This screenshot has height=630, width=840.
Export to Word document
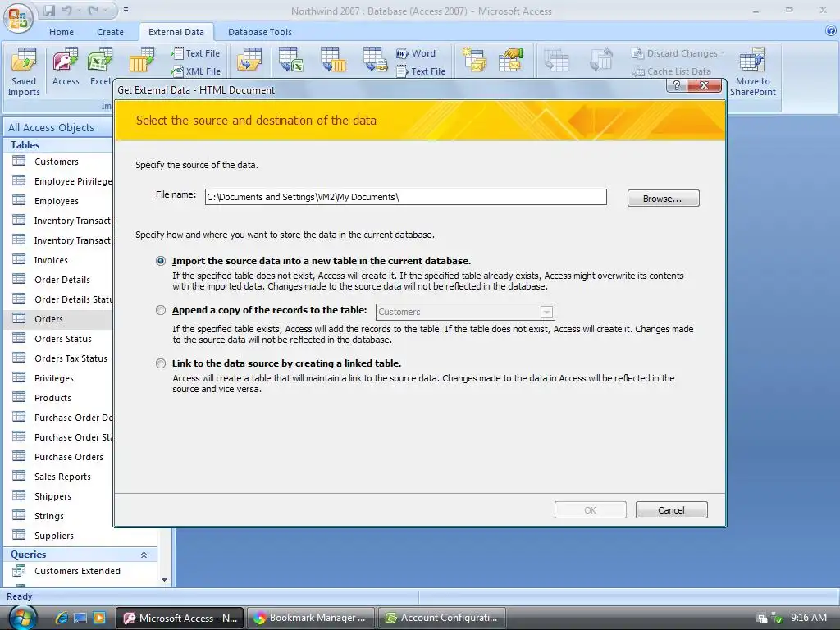point(416,53)
